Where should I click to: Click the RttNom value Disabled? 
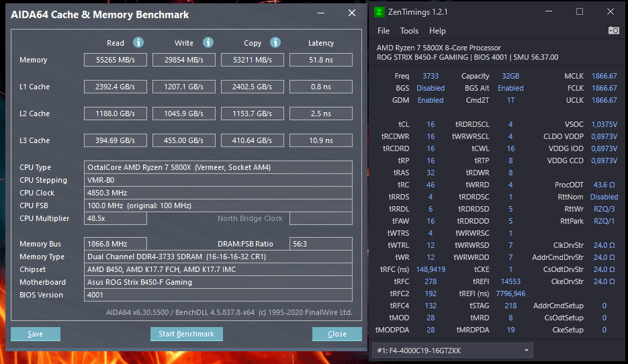(x=604, y=197)
